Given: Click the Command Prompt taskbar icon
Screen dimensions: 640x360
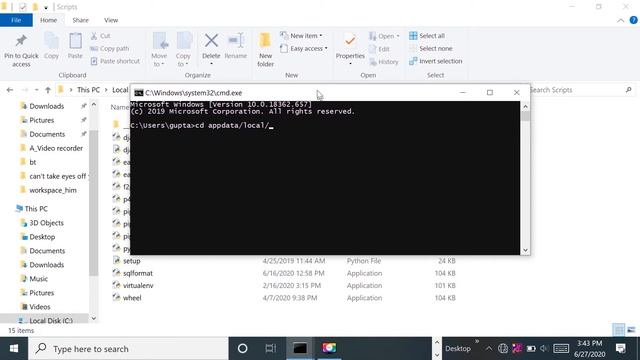Looking at the screenshot, I should point(300,349).
